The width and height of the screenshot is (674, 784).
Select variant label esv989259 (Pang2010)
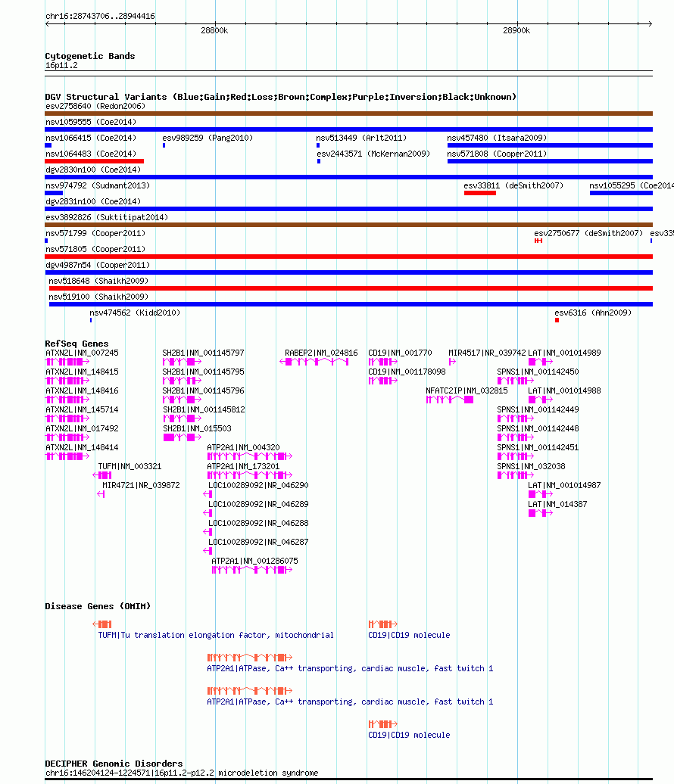(208, 138)
